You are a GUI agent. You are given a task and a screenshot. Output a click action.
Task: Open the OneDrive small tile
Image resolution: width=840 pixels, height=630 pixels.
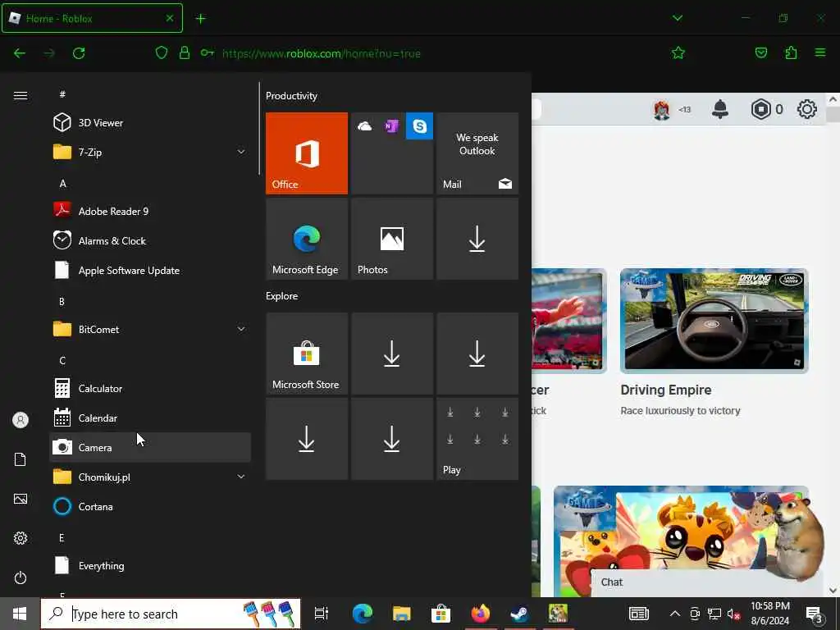[365, 126]
